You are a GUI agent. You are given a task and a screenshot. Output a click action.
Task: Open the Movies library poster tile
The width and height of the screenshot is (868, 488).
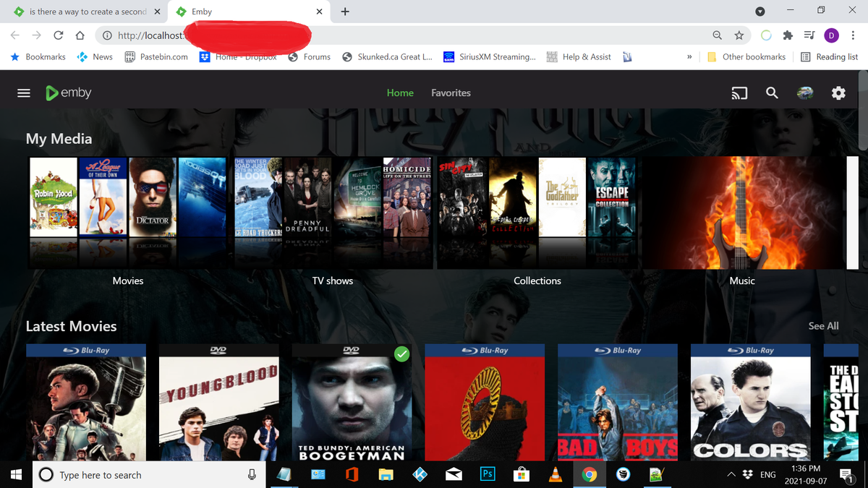point(128,213)
